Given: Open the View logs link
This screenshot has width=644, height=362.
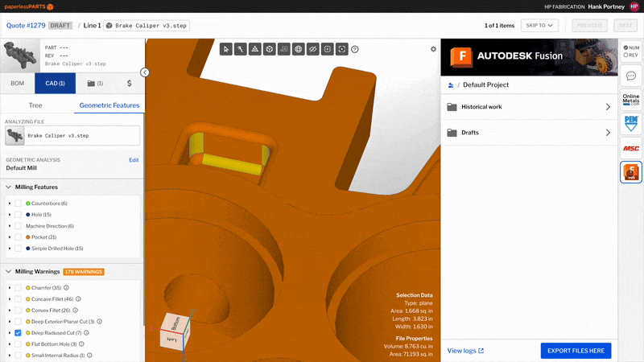Looking at the screenshot, I should coord(465,351).
